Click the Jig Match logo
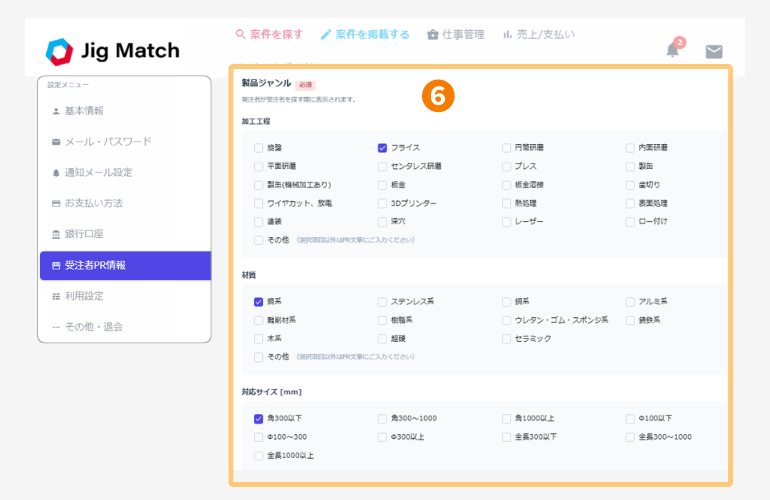 pyautogui.click(x=112, y=51)
